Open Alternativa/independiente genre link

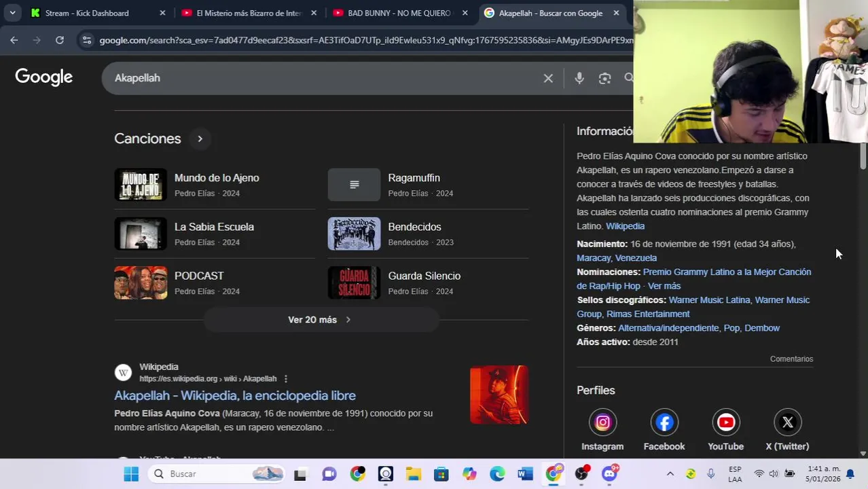point(668,328)
